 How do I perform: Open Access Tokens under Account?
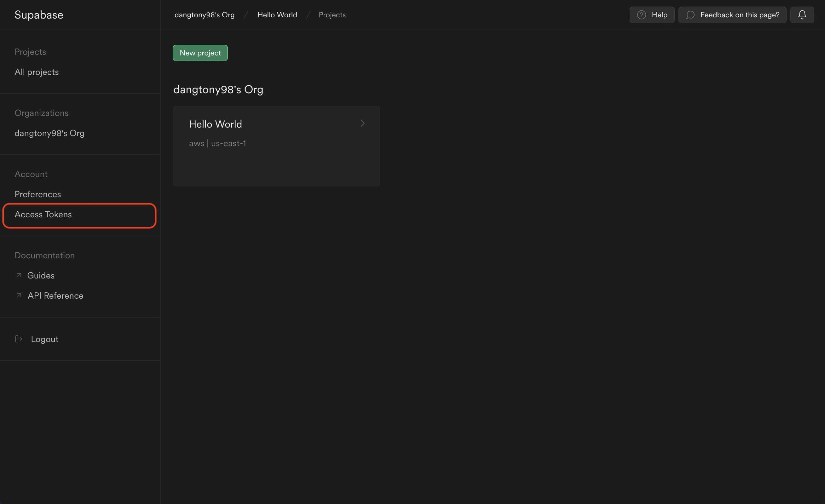tap(43, 214)
